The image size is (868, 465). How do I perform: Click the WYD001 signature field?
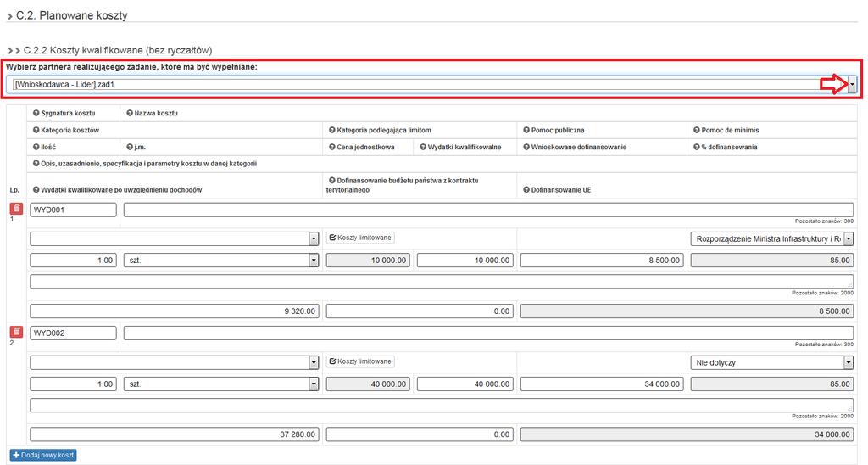73,210
